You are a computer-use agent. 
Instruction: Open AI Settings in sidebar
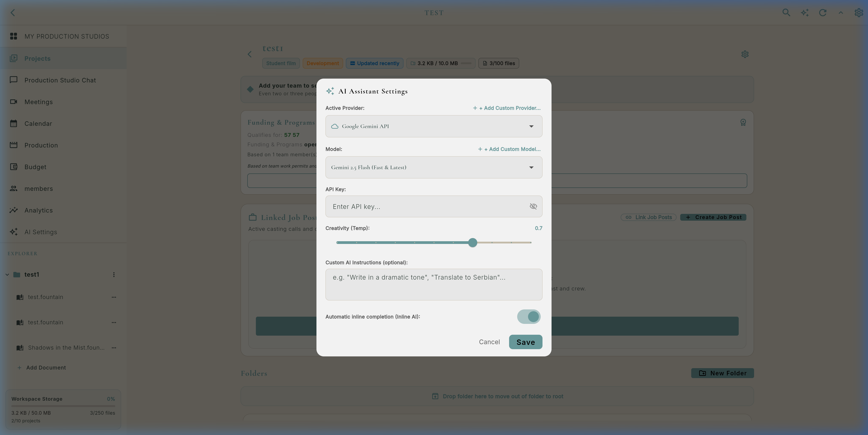tap(63, 232)
